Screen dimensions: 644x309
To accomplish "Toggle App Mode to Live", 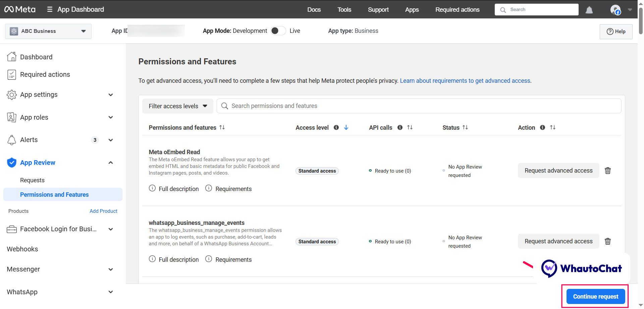I will [x=278, y=31].
